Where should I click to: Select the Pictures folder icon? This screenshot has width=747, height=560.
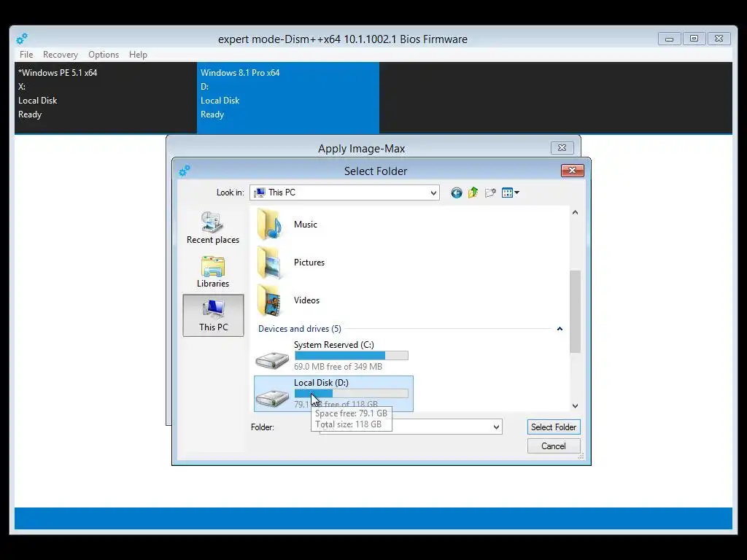[x=270, y=262]
